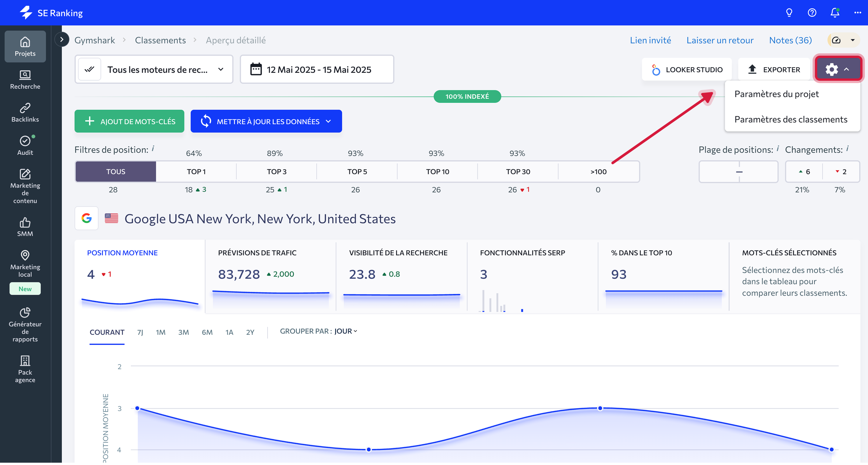The width and height of the screenshot is (868, 465).
Task: Click the SE Ranking logo
Action: tap(51, 13)
